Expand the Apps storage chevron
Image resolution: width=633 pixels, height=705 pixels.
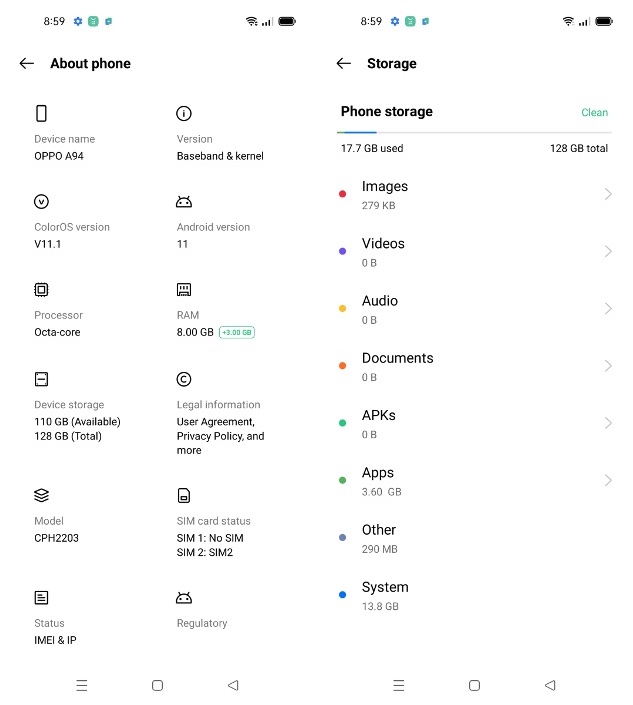[608, 480]
